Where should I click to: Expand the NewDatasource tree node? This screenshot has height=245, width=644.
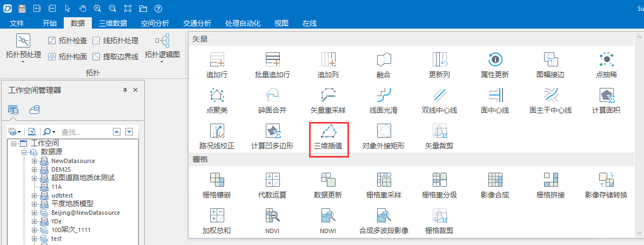coord(35,161)
